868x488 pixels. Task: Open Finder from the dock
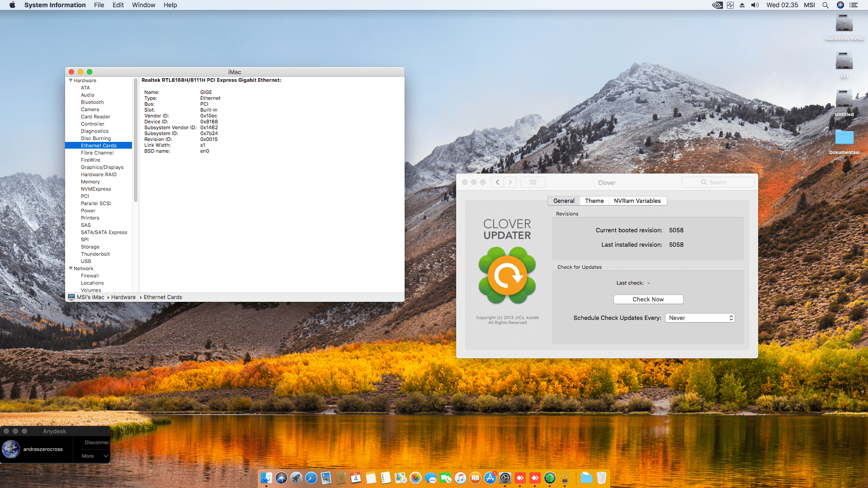click(x=266, y=478)
